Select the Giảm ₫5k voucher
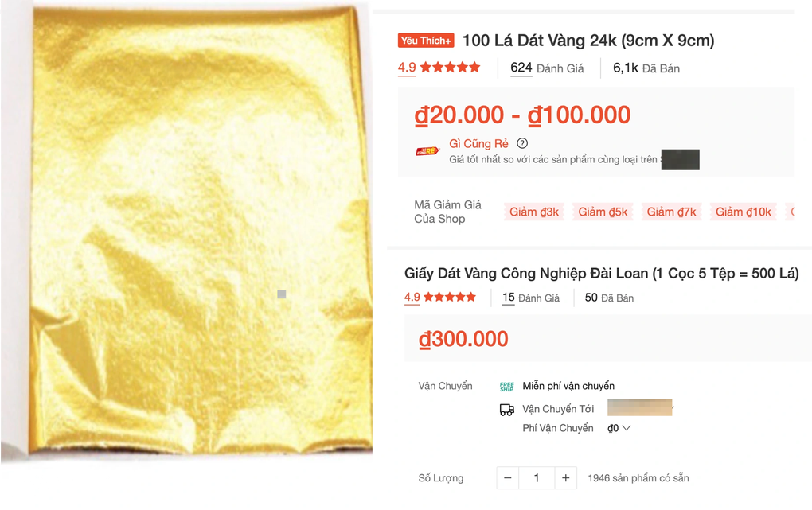 [603, 212]
